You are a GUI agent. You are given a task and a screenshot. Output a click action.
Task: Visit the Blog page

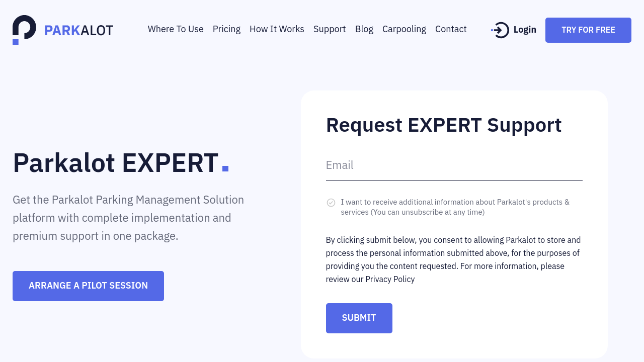(x=364, y=29)
